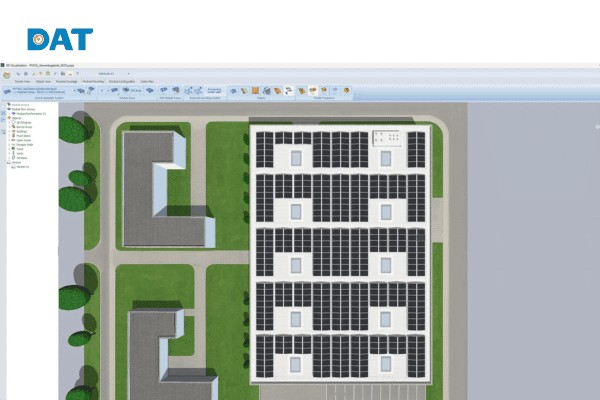The height and width of the screenshot is (400, 600).
Task: Select the Buildings tree item
Action: 21,131
